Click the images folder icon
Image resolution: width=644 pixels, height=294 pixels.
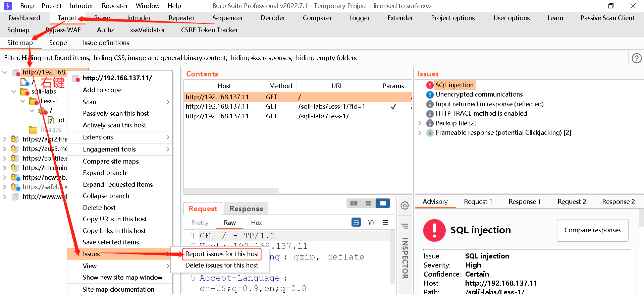coord(33,130)
